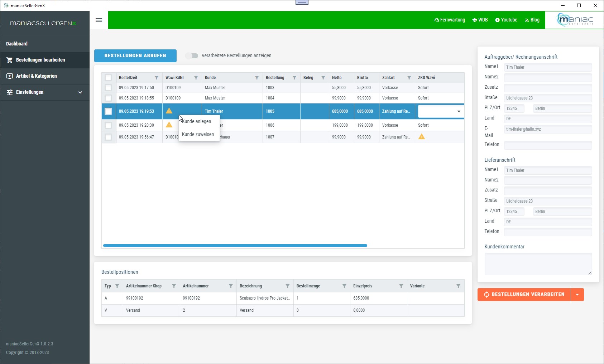Image resolution: width=604 pixels, height=364 pixels.
Task: Open Bestellungen bearbeiten sidebar item
Action: pyautogui.click(x=45, y=60)
